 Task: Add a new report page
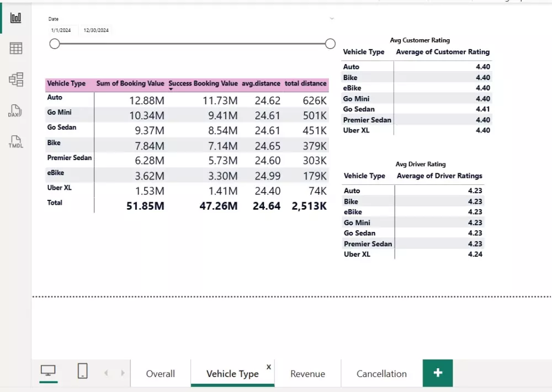[x=438, y=373]
